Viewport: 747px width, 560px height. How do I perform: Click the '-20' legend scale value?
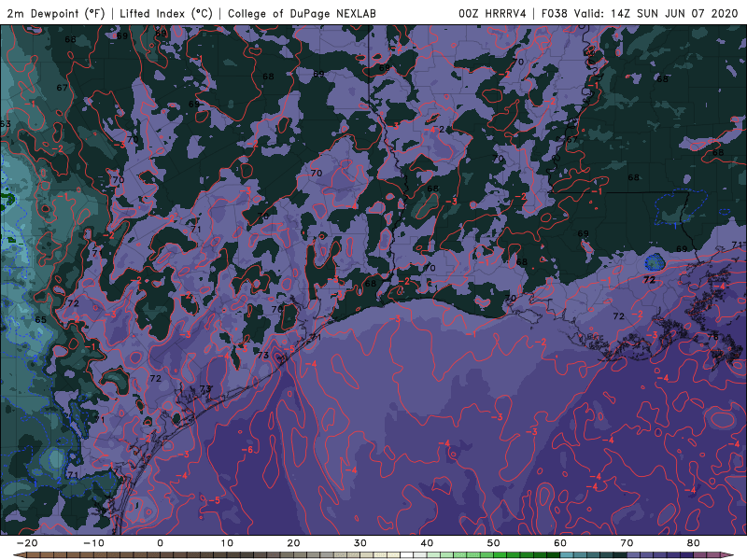[27, 543]
